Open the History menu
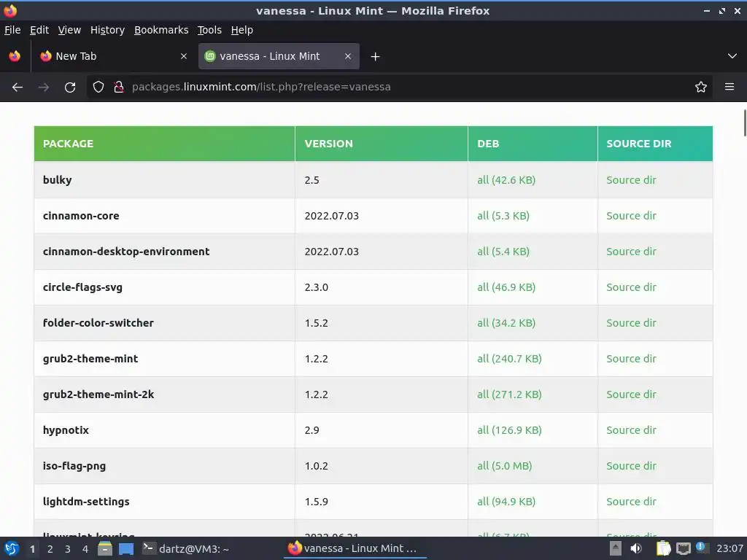This screenshot has width=747, height=560. click(x=108, y=30)
